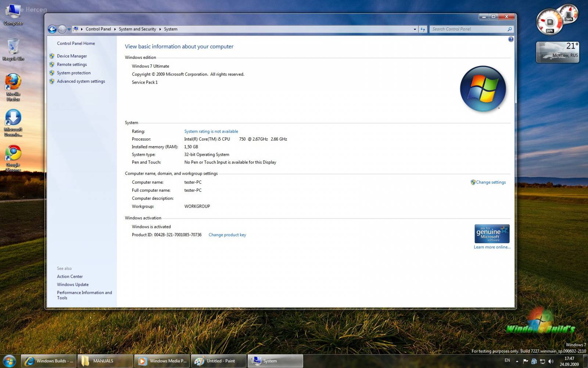
Task: Click the Computer desktop icon
Action: (13, 15)
